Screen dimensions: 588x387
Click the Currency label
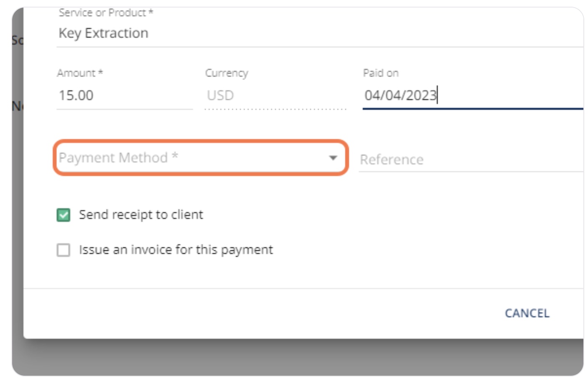coord(227,73)
